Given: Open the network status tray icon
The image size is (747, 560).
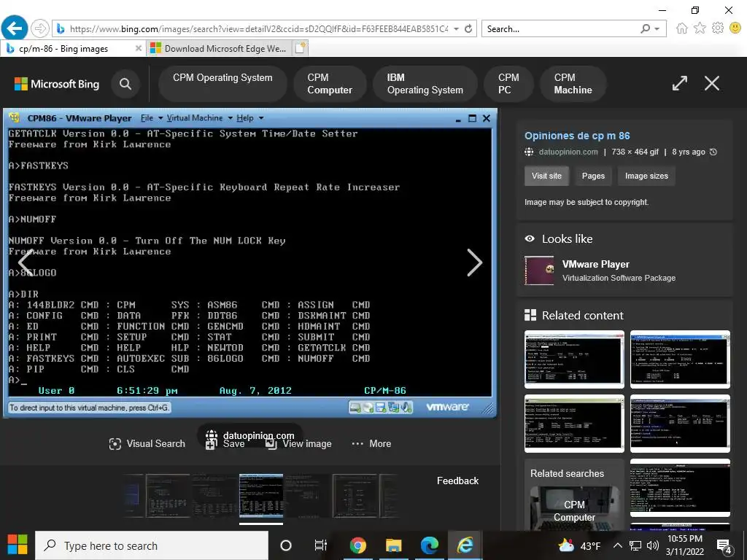Looking at the screenshot, I should pos(635,545).
